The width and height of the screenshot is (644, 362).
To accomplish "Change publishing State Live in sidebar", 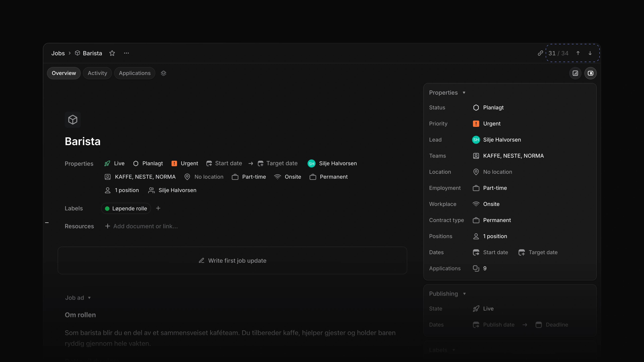I will coord(483,309).
